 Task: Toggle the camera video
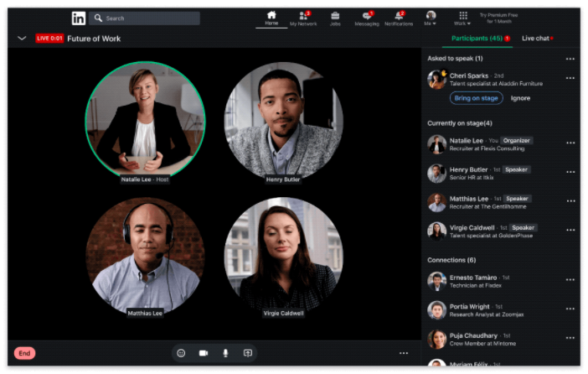[204, 353]
